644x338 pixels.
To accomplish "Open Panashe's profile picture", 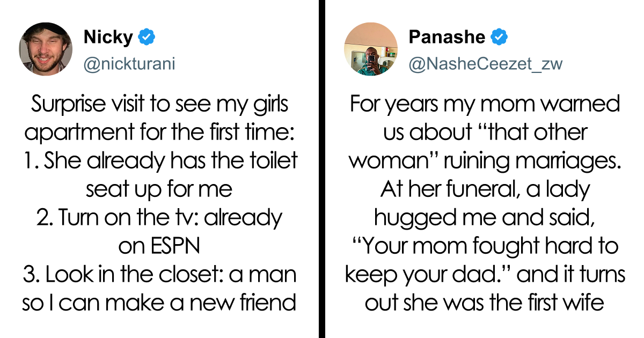I will [x=371, y=49].
